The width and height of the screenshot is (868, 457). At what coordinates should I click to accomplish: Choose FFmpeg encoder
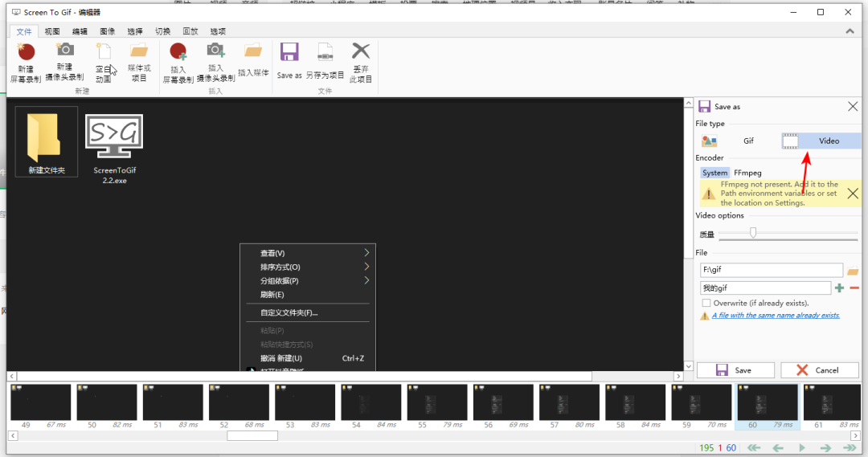747,173
